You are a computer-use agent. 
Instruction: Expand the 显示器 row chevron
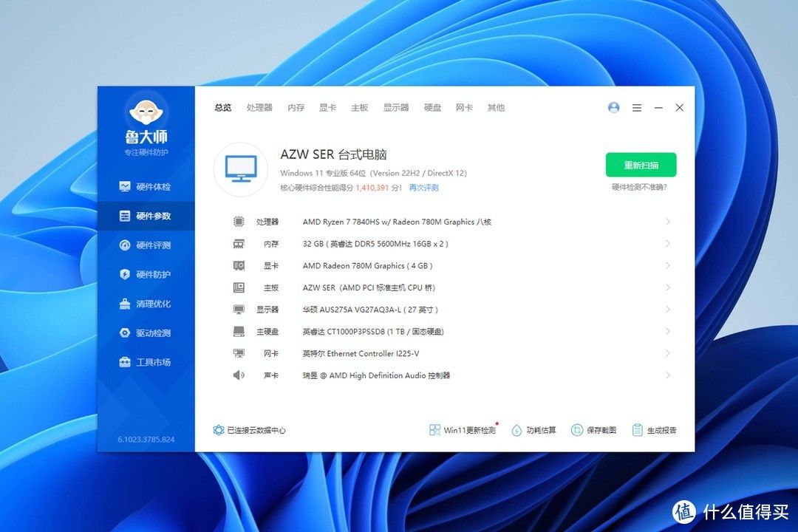[668, 309]
